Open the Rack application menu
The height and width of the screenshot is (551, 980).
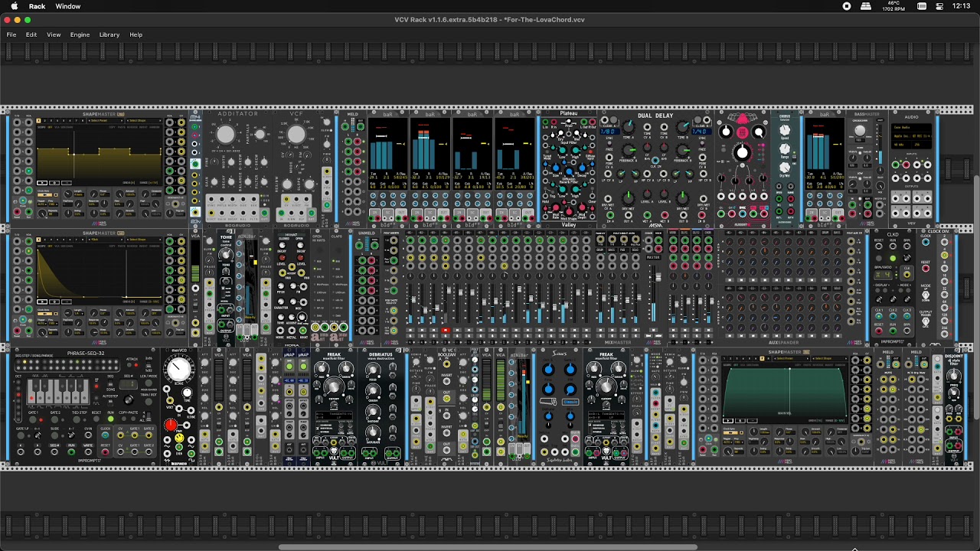tap(37, 6)
